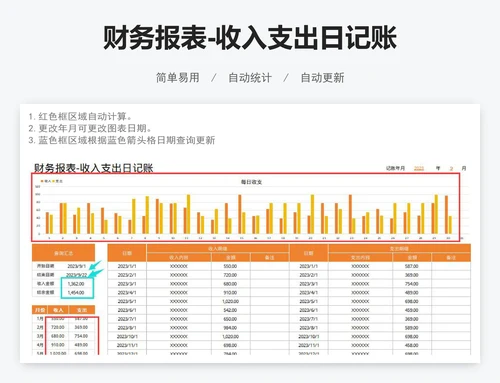Select the 自动更新 subtitle text

click(x=322, y=78)
